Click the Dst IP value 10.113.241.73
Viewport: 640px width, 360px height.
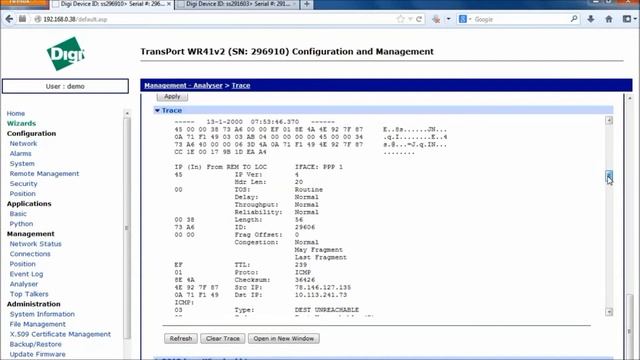tap(321, 295)
